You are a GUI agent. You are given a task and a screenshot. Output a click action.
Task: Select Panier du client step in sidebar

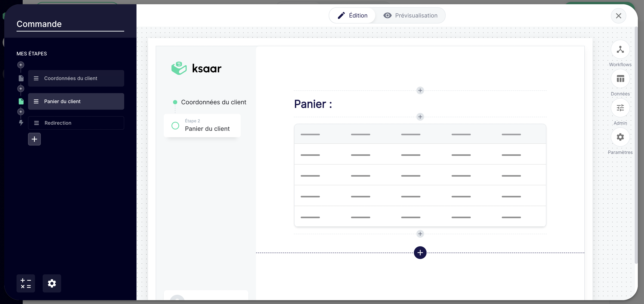pyautogui.click(x=76, y=101)
